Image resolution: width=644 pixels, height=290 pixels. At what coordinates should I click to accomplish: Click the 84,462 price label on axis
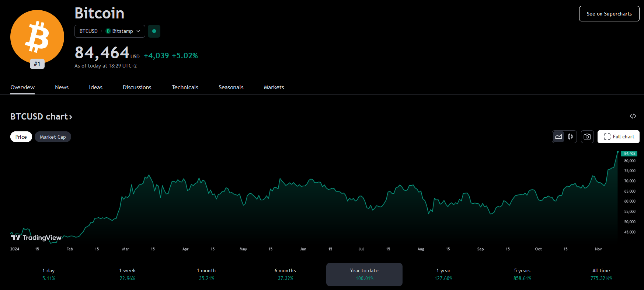629,153
